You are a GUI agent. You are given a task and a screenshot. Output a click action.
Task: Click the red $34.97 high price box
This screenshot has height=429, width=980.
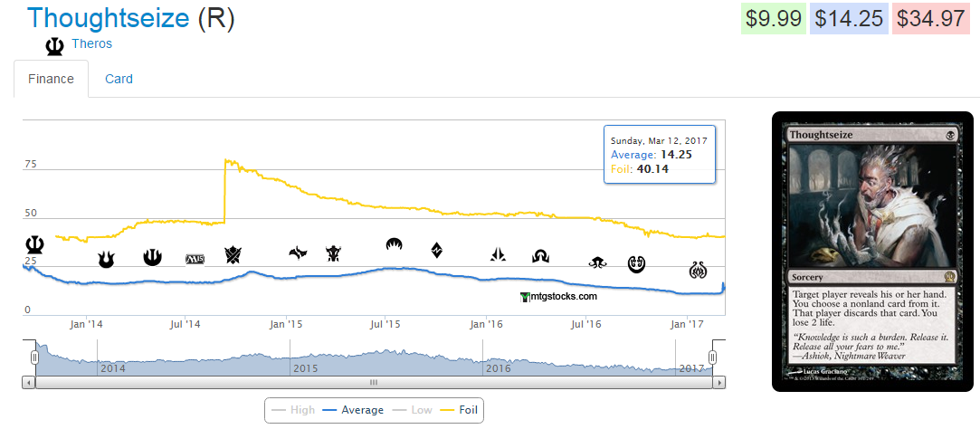(x=933, y=19)
